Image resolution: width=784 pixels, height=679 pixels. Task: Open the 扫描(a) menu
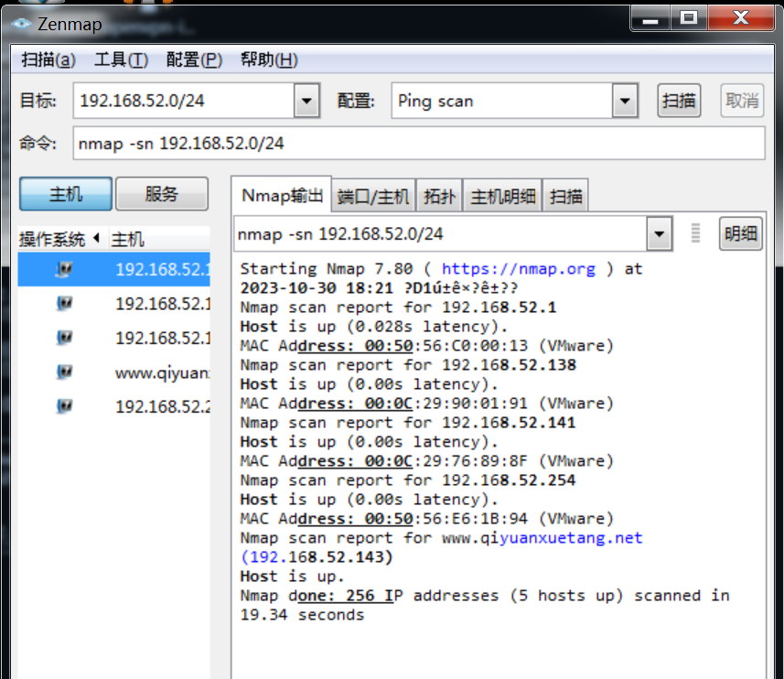coord(48,60)
